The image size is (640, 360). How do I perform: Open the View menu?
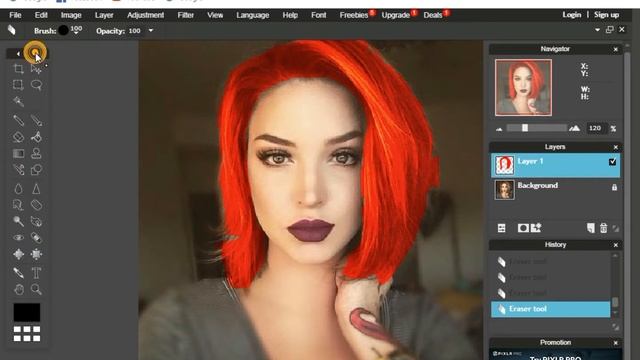pyautogui.click(x=215, y=15)
